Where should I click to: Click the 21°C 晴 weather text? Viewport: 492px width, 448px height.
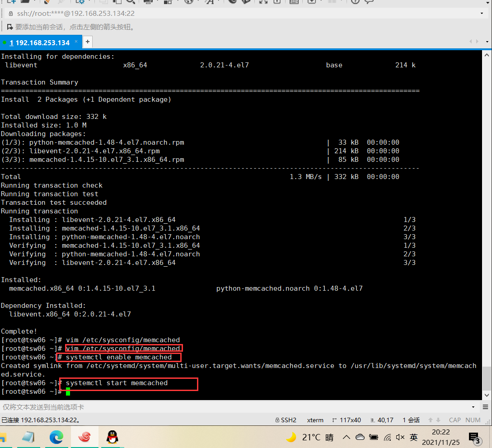(x=318, y=437)
